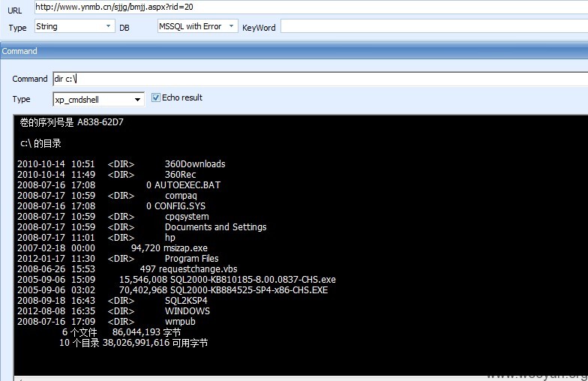
Task: Click the Command panel header
Action: click(x=294, y=51)
